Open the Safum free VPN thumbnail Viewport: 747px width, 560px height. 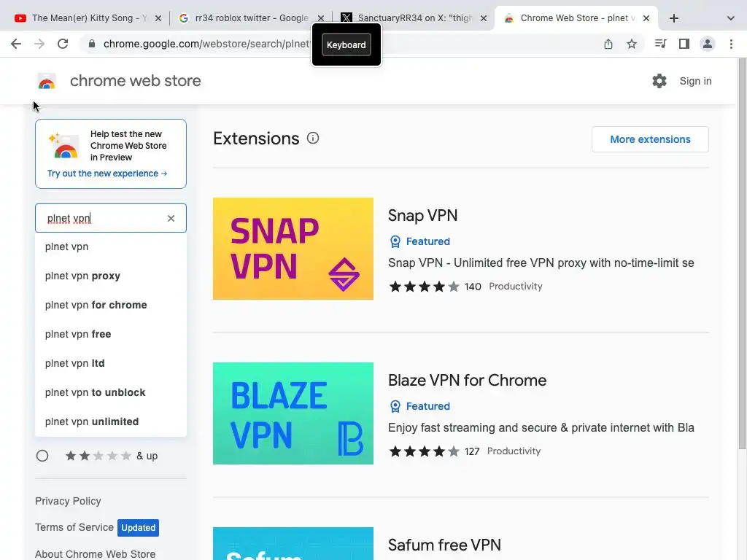click(293, 543)
